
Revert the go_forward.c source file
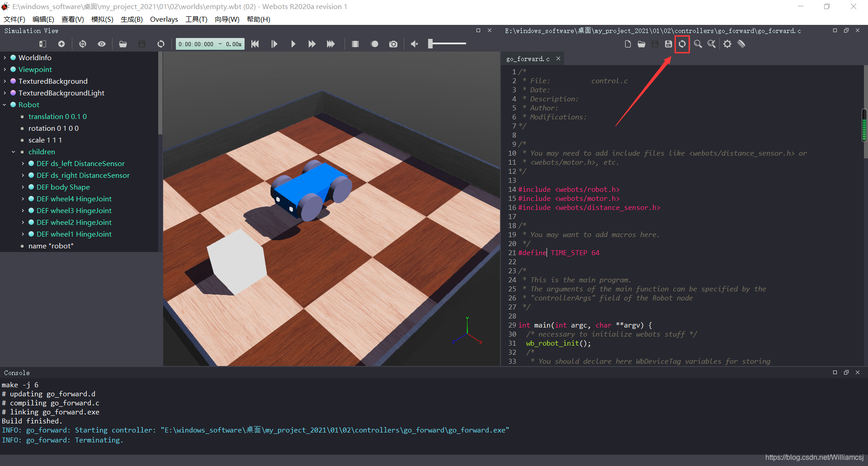[x=682, y=44]
